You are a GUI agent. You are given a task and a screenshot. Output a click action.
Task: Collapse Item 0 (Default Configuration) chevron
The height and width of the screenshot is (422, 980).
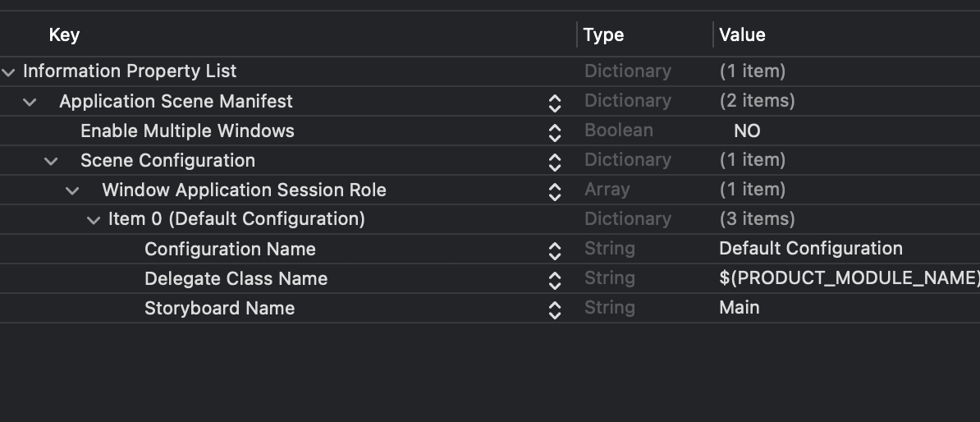(x=94, y=220)
